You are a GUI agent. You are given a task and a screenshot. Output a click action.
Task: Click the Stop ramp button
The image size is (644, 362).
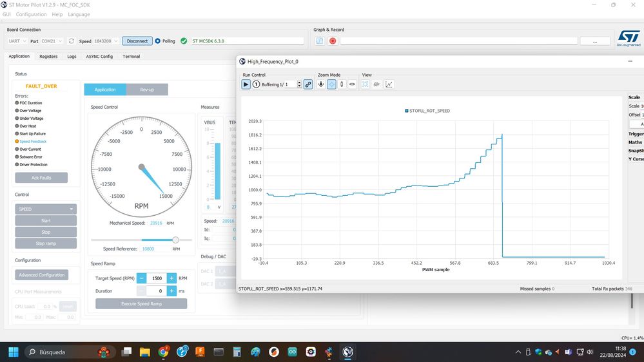coord(46,243)
